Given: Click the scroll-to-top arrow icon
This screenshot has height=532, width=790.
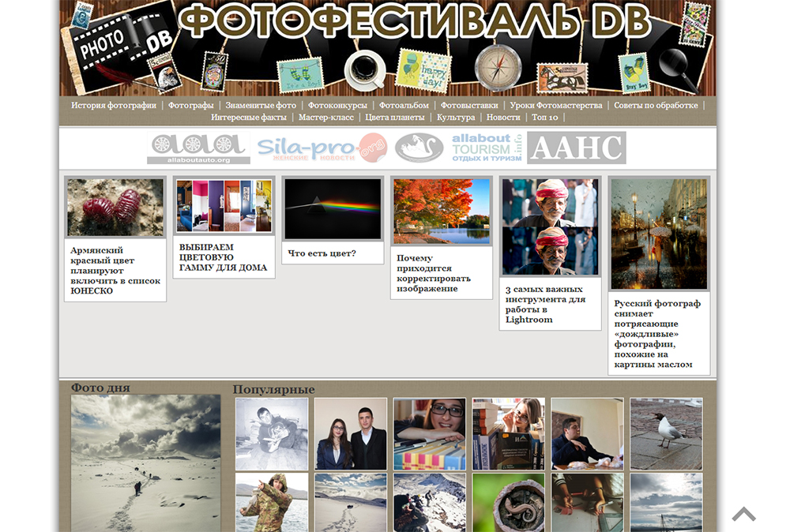Looking at the screenshot, I should click(x=743, y=515).
